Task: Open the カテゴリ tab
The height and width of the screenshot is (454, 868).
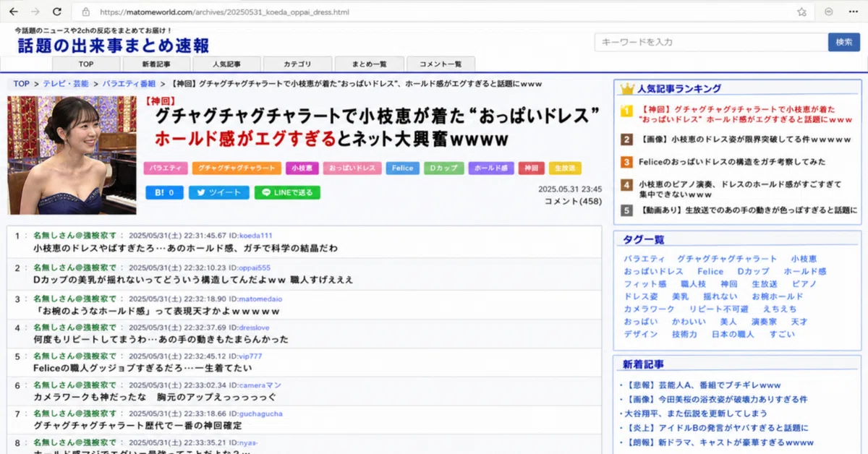Action: [x=297, y=64]
